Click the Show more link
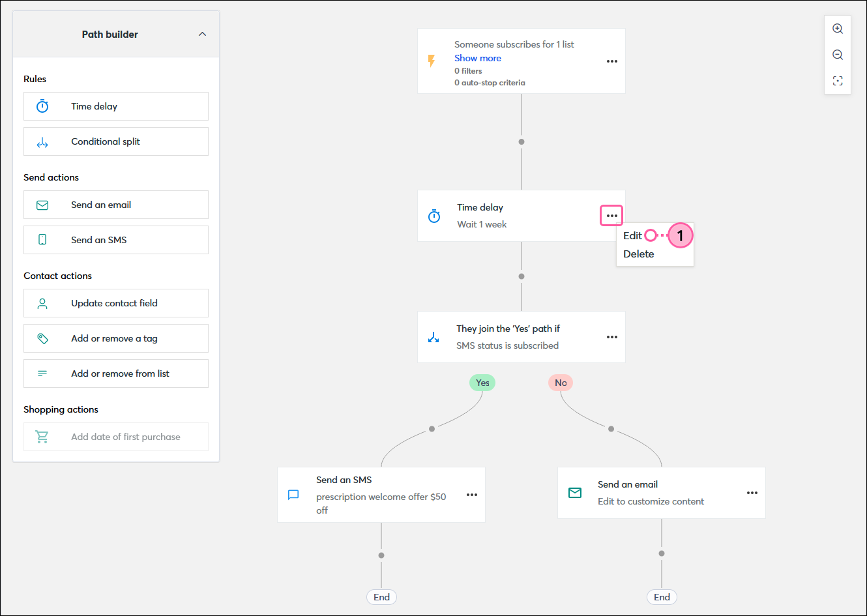Screen dimensions: 867x616 [478, 58]
